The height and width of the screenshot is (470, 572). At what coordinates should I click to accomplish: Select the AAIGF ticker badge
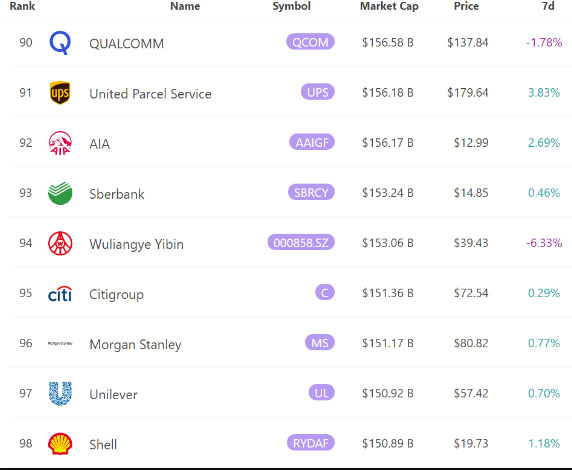(x=312, y=142)
